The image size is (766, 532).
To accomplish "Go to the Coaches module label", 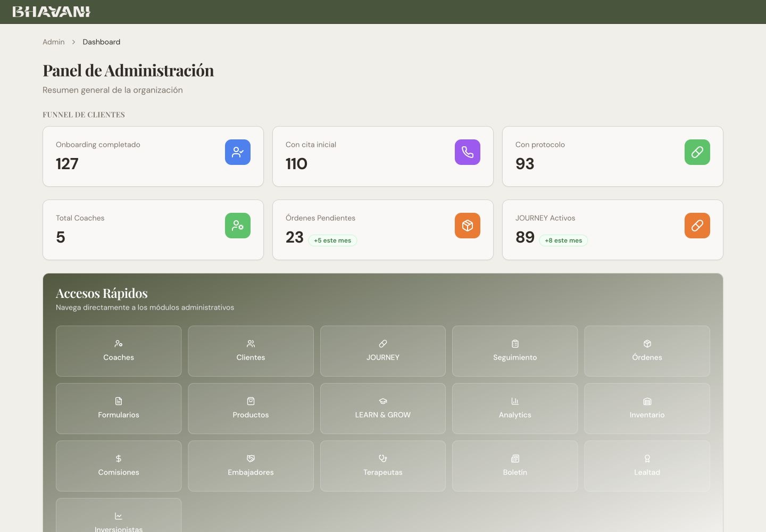I will tap(119, 358).
